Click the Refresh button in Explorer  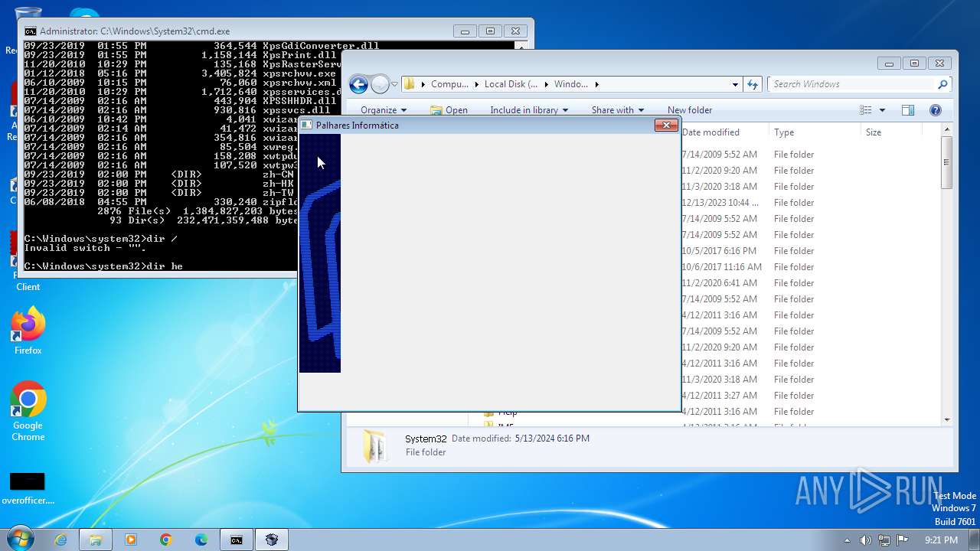(753, 85)
